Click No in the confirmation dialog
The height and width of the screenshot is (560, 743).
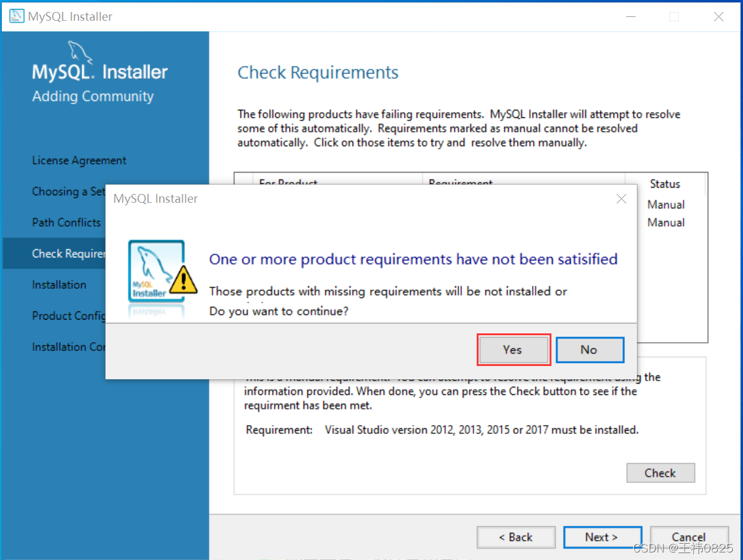pyautogui.click(x=590, y=350)
